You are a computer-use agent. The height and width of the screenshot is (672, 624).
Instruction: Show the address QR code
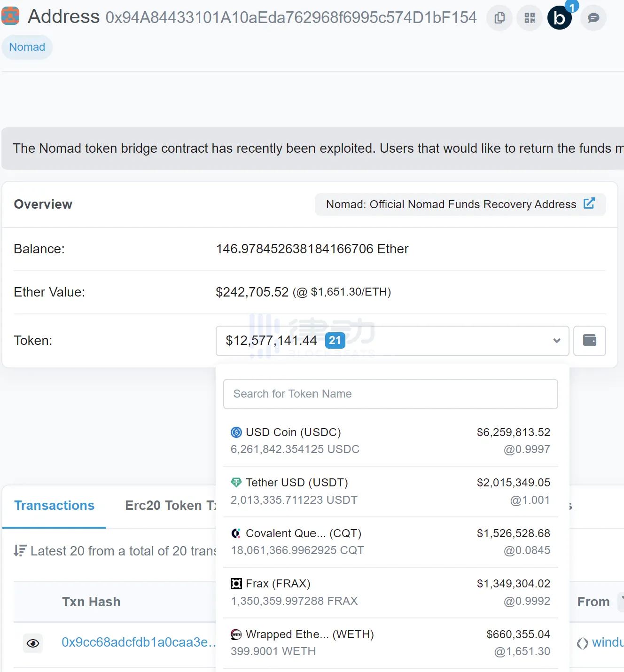click(530, 18)
